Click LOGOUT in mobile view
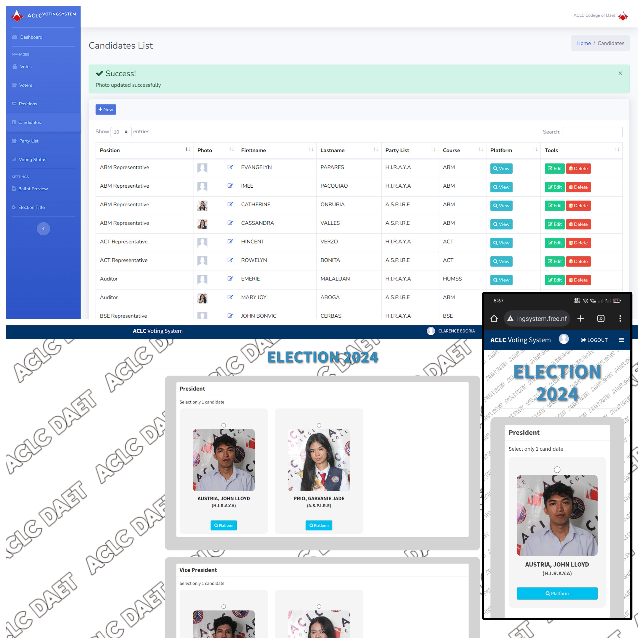Image resolution: width=644 pixels, height=644 pixels. click(x=594, y=340)
